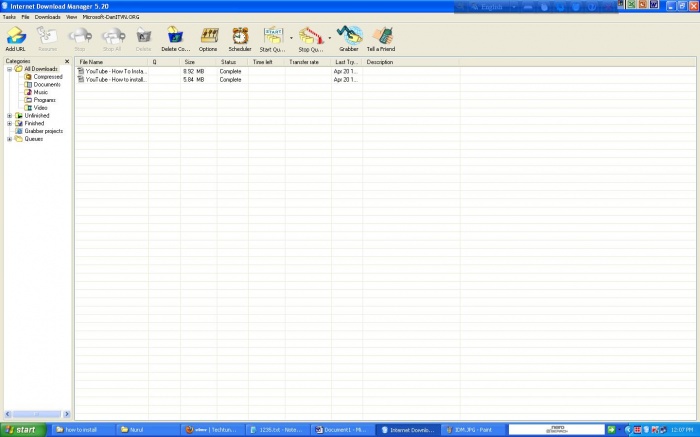Click the Categories horizontal scrollbar thumb
This screenshot has height=437, width=700.
click(37, 414)
